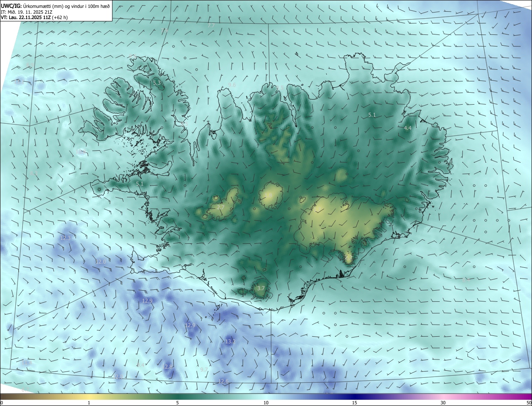Click the 5.1 label in Northeast Iceland

(x=372, y=115)
